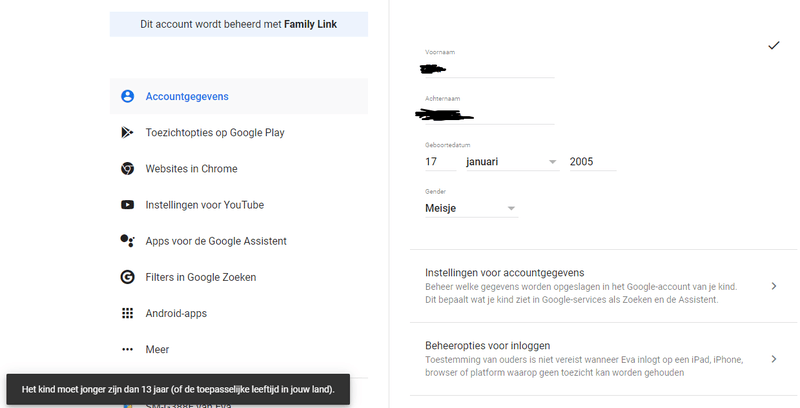
Task: Click the Voornaam input field
Action: pos(489,68)
